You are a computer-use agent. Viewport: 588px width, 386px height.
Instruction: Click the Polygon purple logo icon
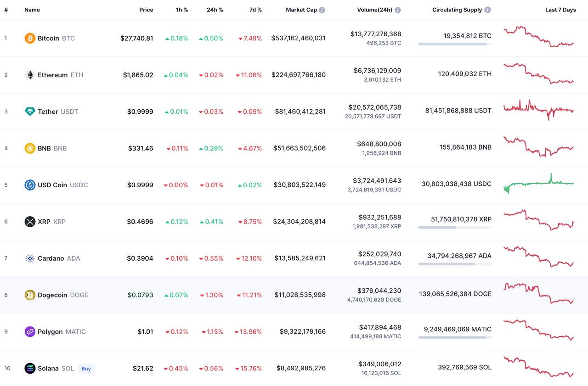pos(30,331)
